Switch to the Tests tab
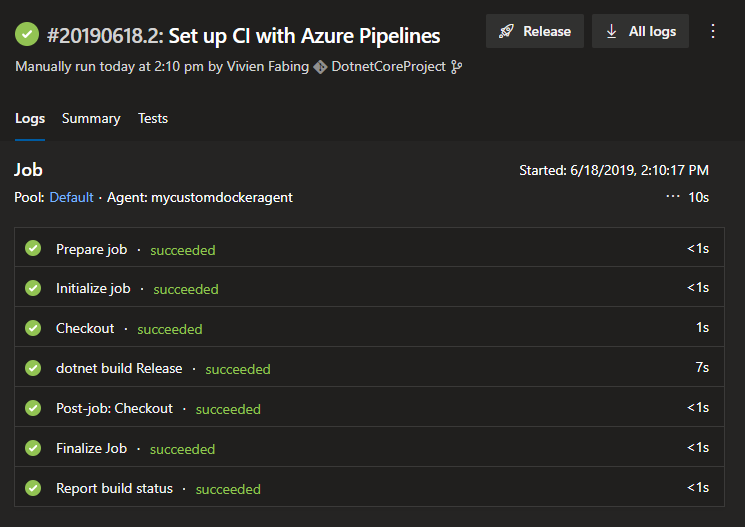745x527 pixels. tap(153, 118)
